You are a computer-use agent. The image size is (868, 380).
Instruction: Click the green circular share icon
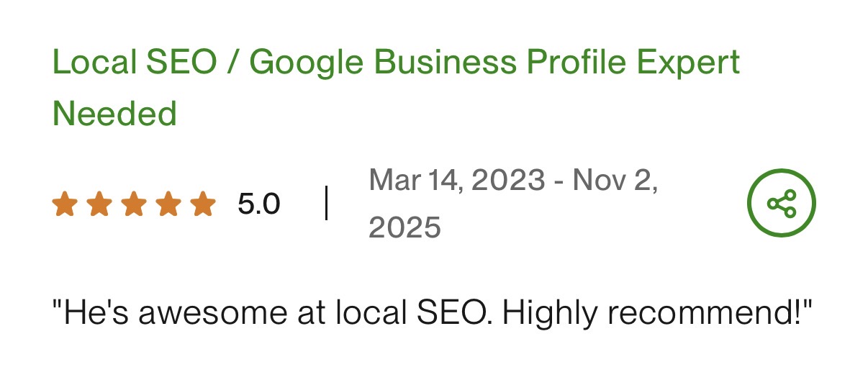pos(781,204)
